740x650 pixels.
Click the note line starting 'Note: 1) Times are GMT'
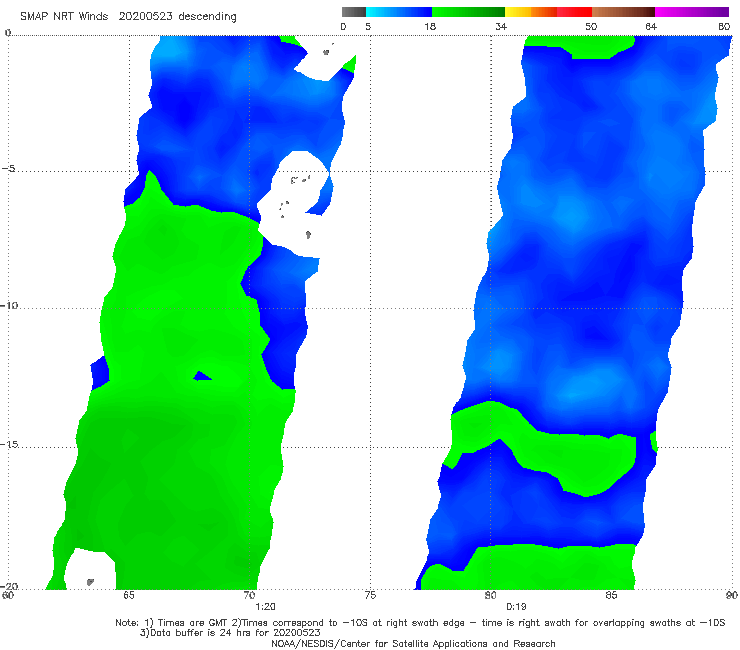[x=420, y=623]
